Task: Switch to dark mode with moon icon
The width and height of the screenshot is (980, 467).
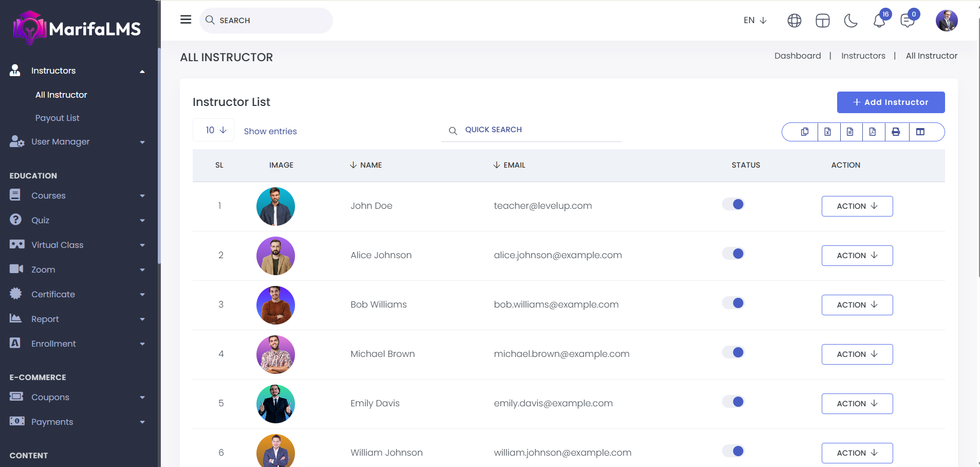Action: click(850, 21)
